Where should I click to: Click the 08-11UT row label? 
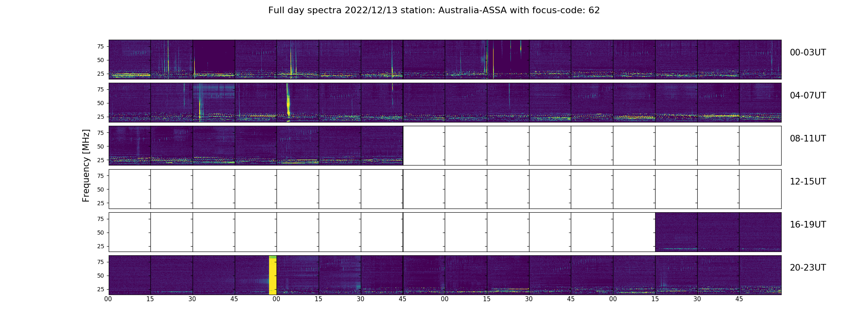coord(808,139)
